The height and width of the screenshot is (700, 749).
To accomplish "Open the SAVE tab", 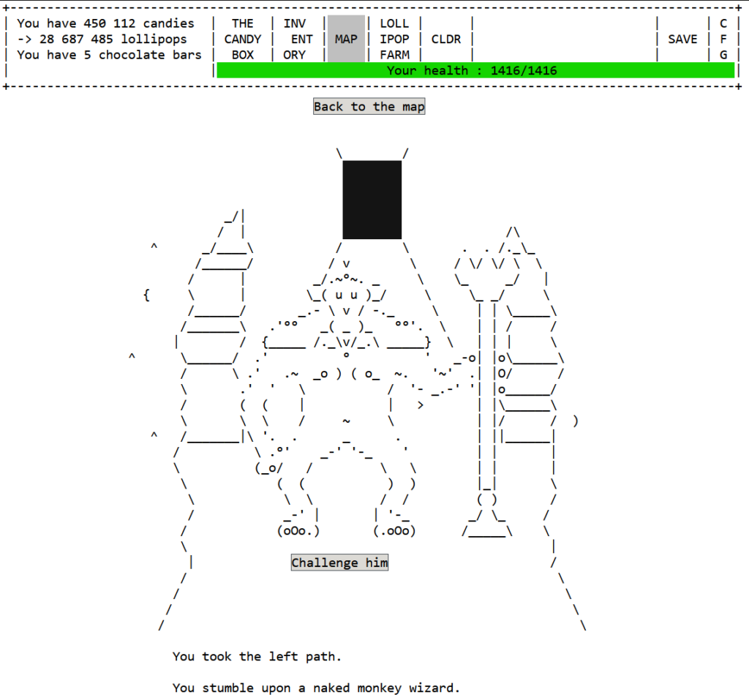I will coord(682,39).
